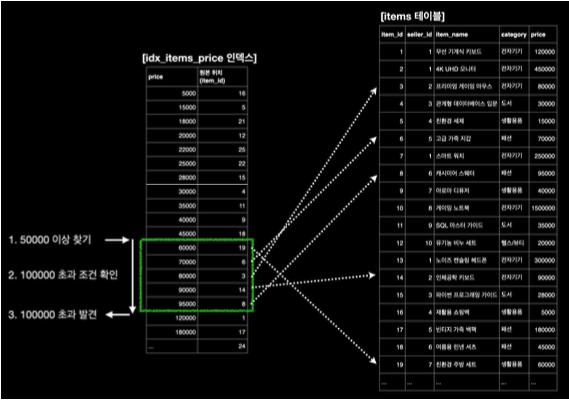Click the [idx_items_price 인덱스] title

click(x=199, y=58)
